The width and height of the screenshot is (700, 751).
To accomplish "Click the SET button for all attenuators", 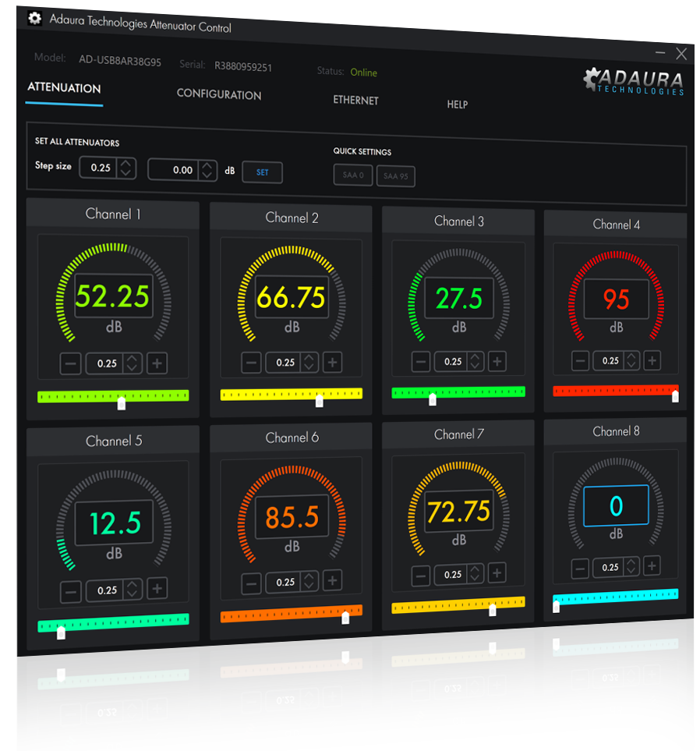I will (x=263, y=172).
